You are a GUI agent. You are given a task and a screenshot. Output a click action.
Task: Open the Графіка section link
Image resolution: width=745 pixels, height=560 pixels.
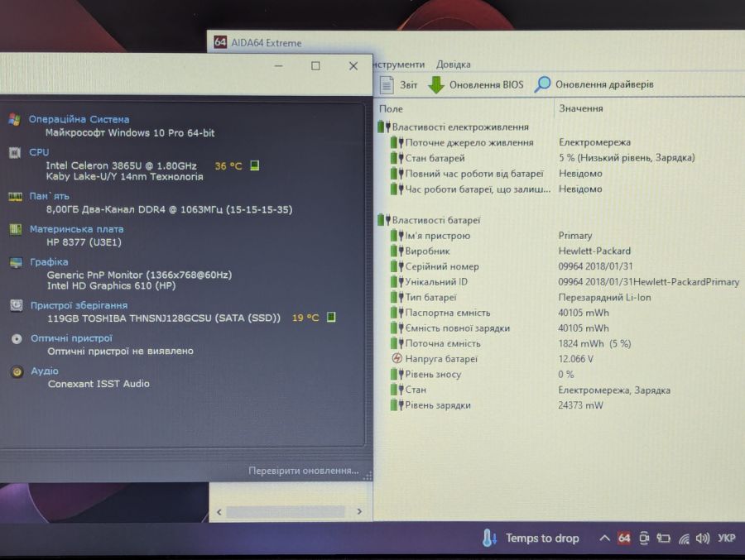pyautogui.click(x=49, y=261)
